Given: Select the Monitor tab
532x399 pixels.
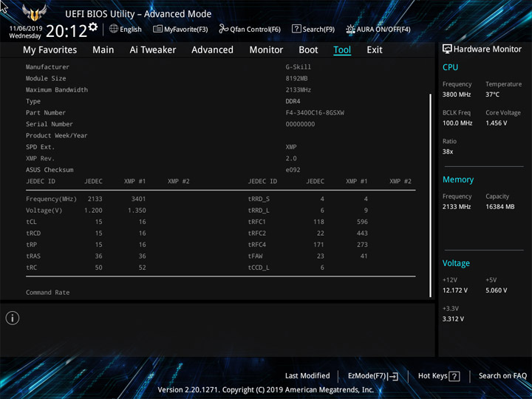Looking at the screenshot, I should (x=266, y=50).
